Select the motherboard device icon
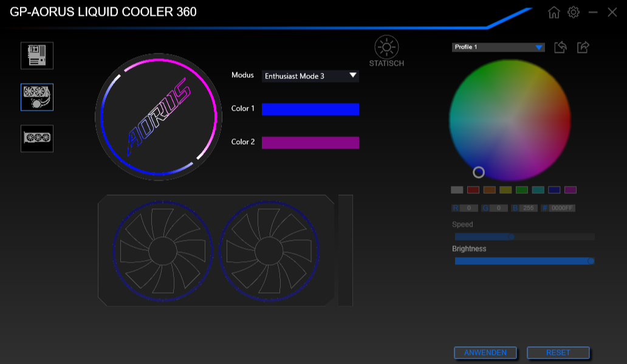Viewport: 627px width, 364px height. coord(37,55)
